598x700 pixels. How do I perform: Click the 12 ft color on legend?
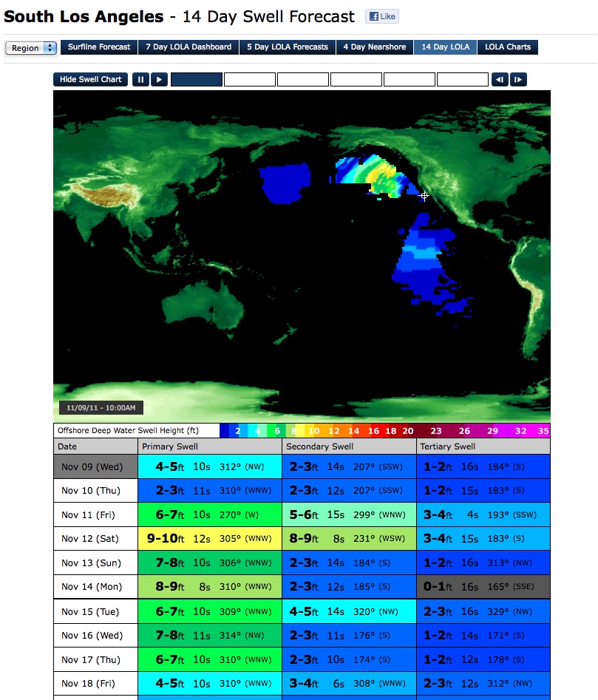point(334,431)
